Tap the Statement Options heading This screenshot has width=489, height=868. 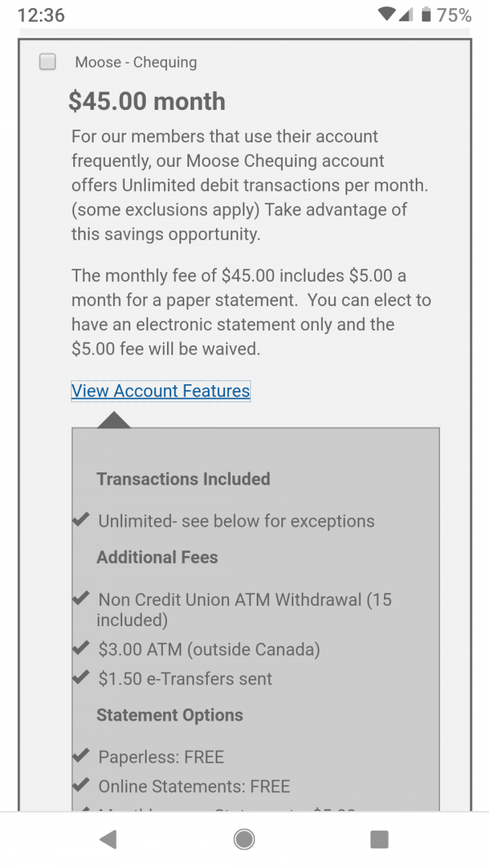click(170, 715)
